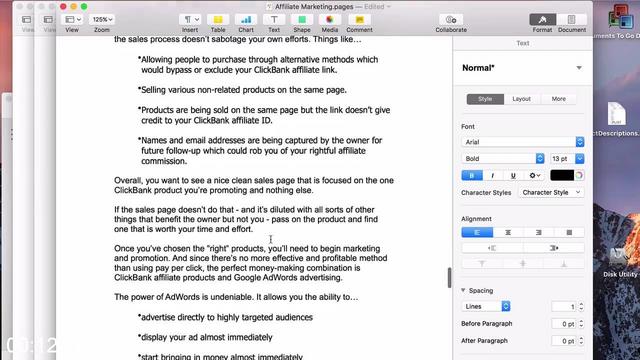Center align text
Screen dimensions: 640x360
508,232
